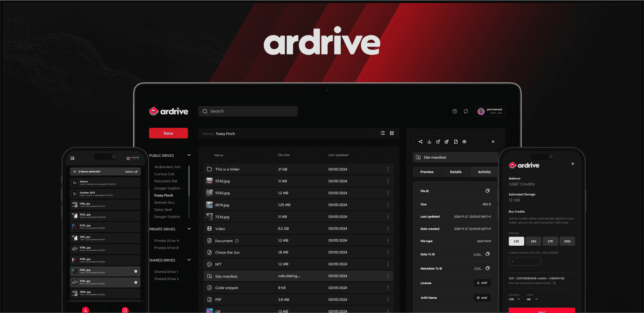The image size is (644, 313).
Task: Click the PDF file type icon
Action: [x=209, y=300]
